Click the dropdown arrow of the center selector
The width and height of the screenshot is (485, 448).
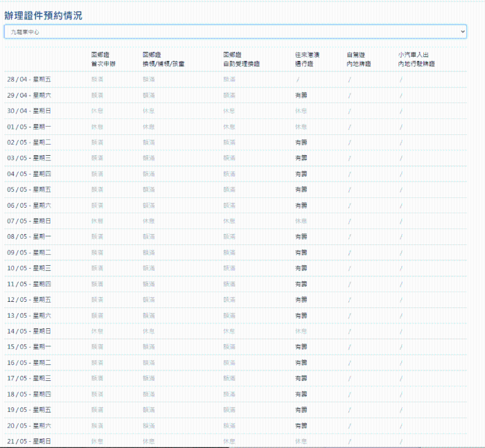(x=462, y=32)
